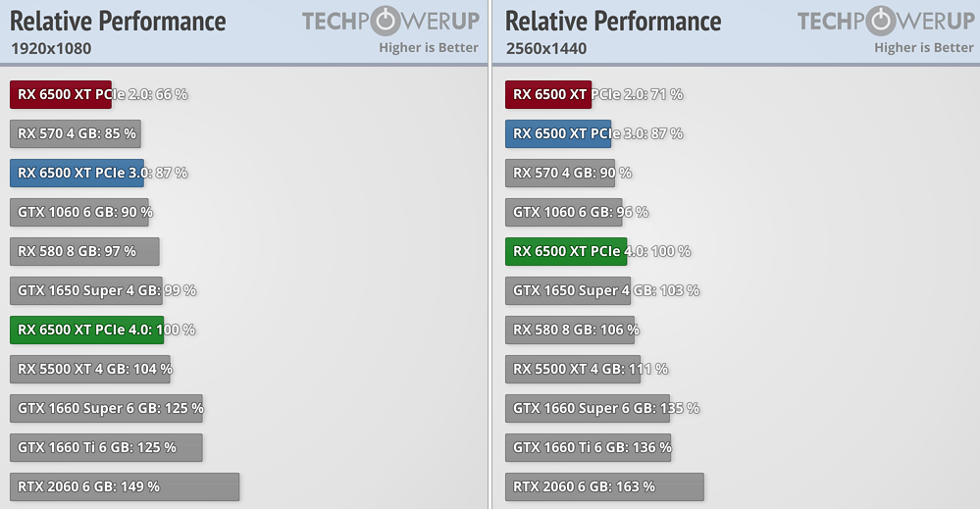Viewport: 980px width, 509px height.
Task: Click the RX 570 4 GB bar at 85 %
Action: (76, 133)
